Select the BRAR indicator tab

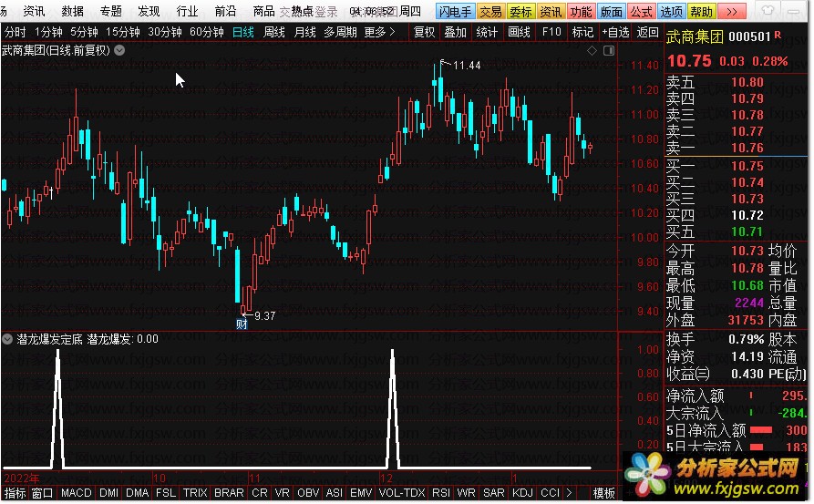pyautogui.click(x=229, y=492)
